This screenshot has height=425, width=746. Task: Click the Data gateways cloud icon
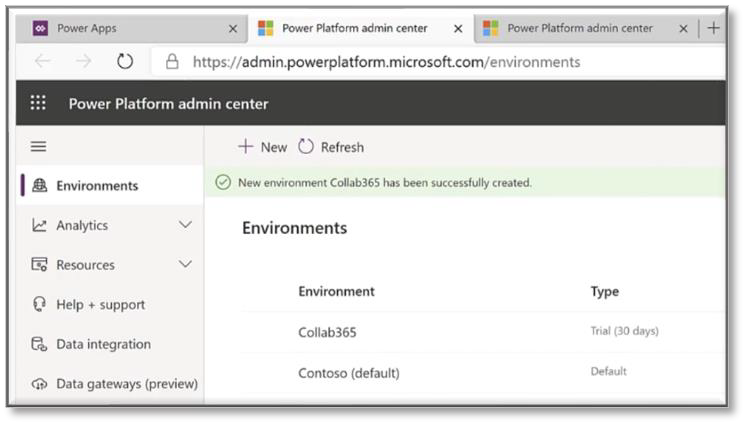[39, 384]
